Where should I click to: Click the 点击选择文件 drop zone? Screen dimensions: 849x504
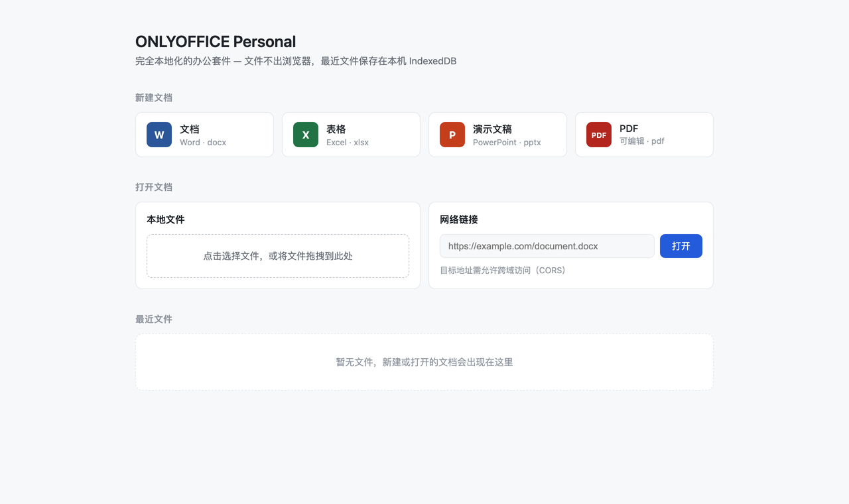click(278, 256)
